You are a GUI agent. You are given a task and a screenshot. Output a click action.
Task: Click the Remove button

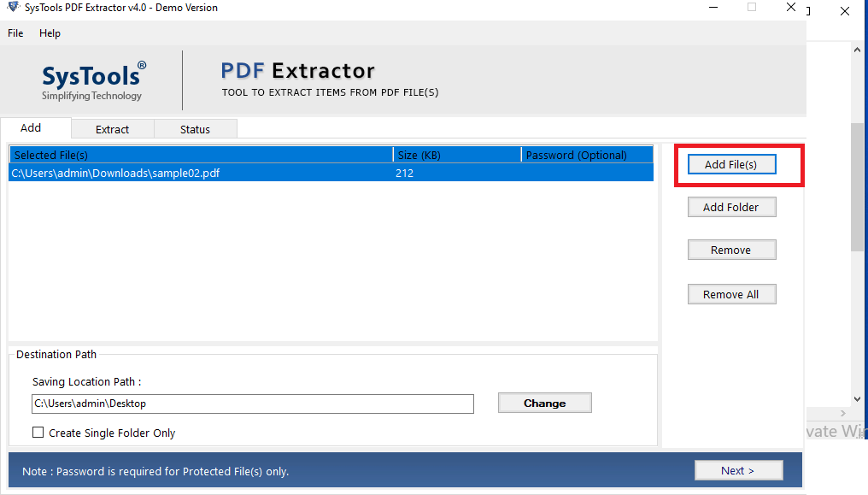(731, 249)
